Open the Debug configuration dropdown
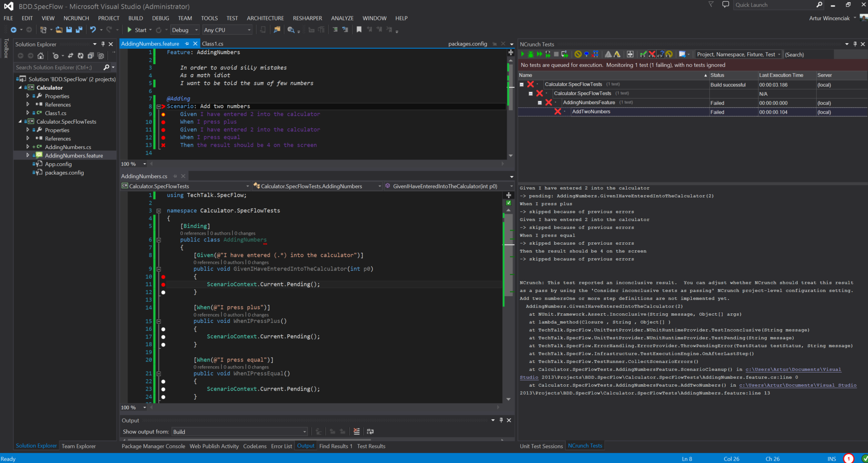Screen dimensions: 868x463 coord(185,30)
